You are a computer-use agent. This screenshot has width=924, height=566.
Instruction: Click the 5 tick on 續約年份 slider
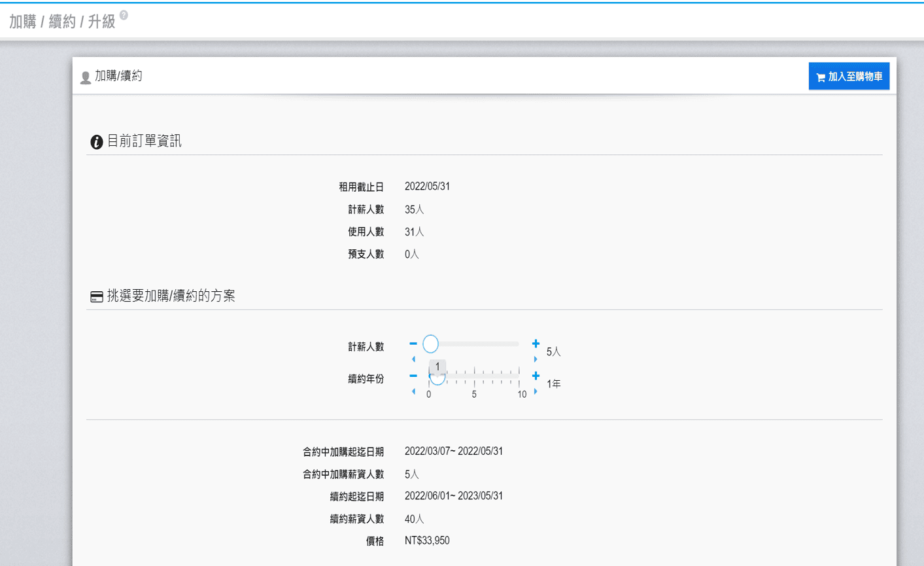click(x=474, y=395)
